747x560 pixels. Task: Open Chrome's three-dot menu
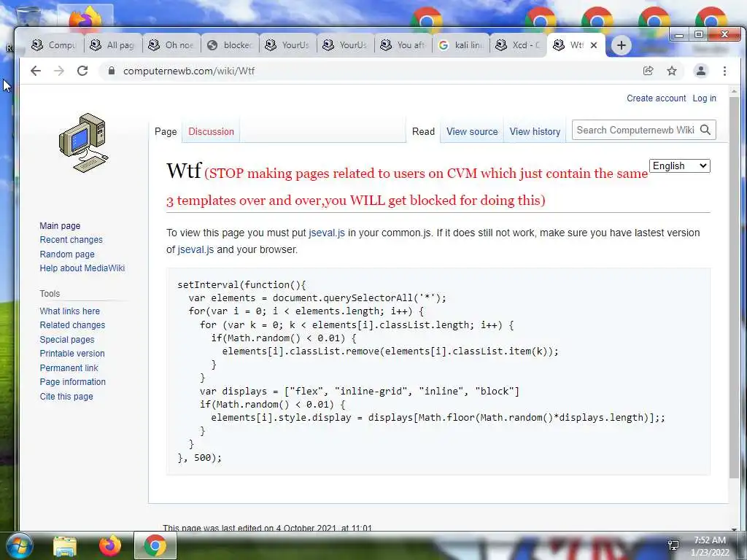pos(724,71)
